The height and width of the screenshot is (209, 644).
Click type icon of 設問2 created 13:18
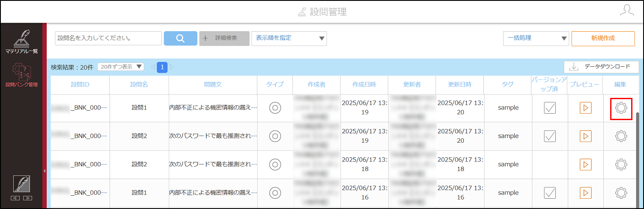275,165
